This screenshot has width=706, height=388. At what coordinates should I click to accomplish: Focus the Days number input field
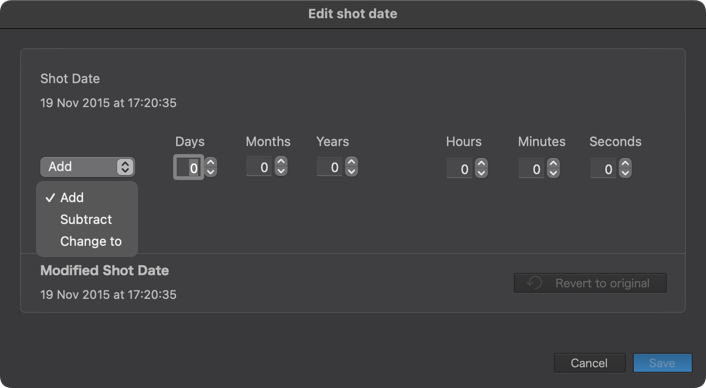[x=189, y=167]
